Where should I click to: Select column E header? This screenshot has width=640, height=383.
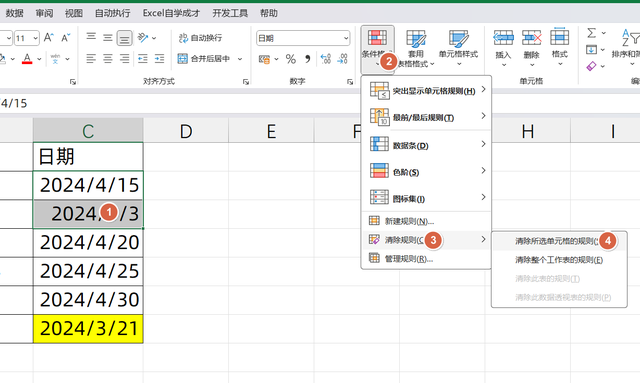pyautogui.click(x=271, y=131)
